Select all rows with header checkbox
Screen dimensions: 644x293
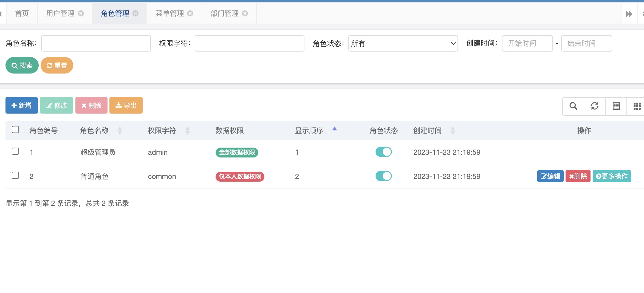pyautogui.click(x=15, y=129)
